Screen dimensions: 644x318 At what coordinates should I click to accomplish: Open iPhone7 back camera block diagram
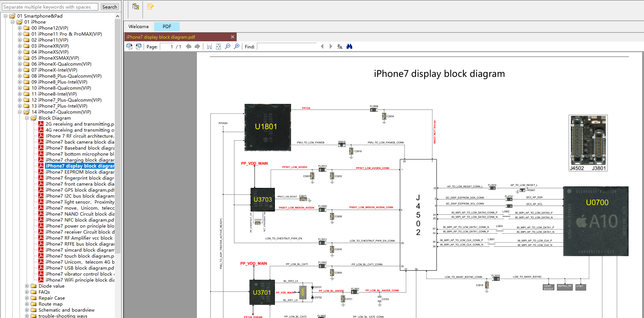80,142
